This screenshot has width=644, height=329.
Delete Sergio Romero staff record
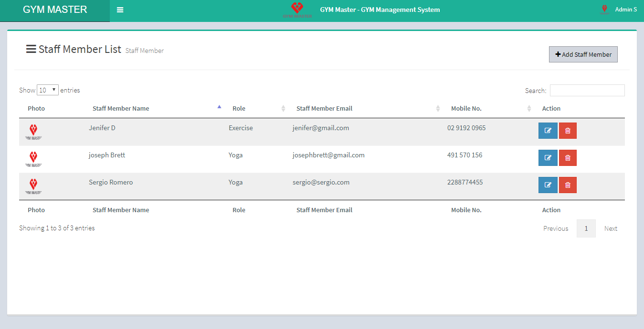pos(568,185)
